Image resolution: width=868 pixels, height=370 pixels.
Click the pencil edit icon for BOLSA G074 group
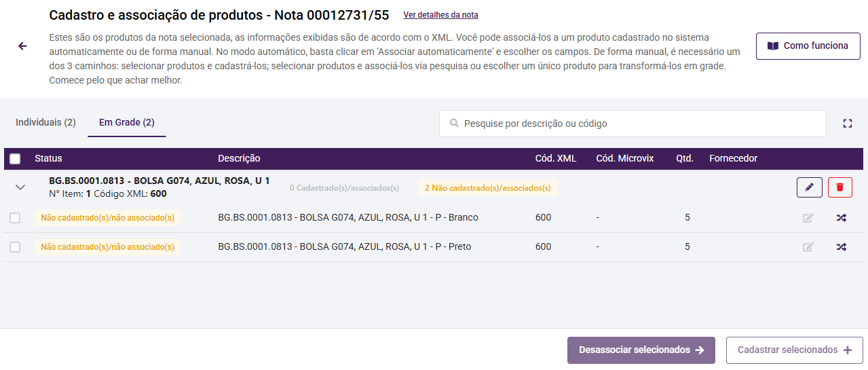click(x=809, y=187)
